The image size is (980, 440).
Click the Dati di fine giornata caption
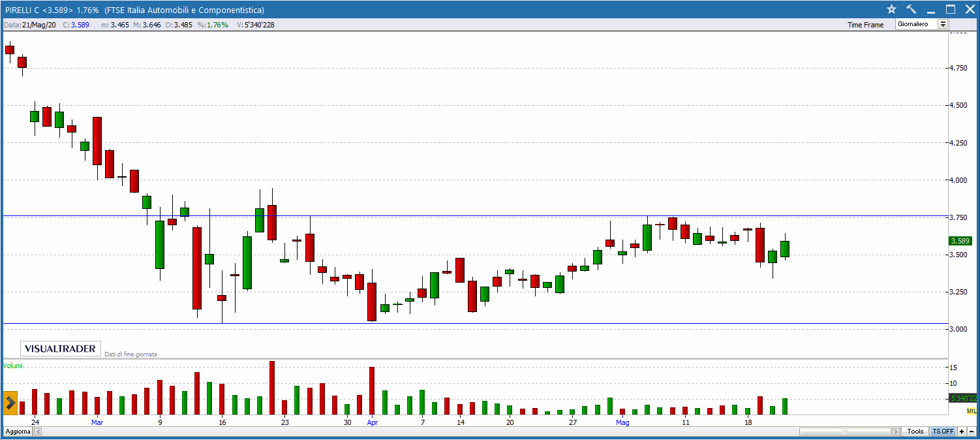pyautogui.click(x=130, y=354)
